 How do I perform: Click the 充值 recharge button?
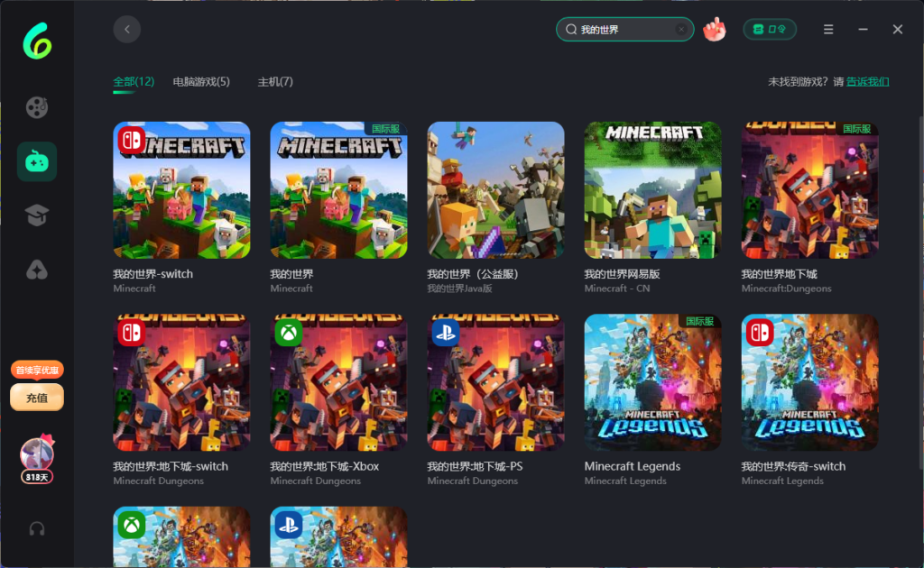click(37, 398)
